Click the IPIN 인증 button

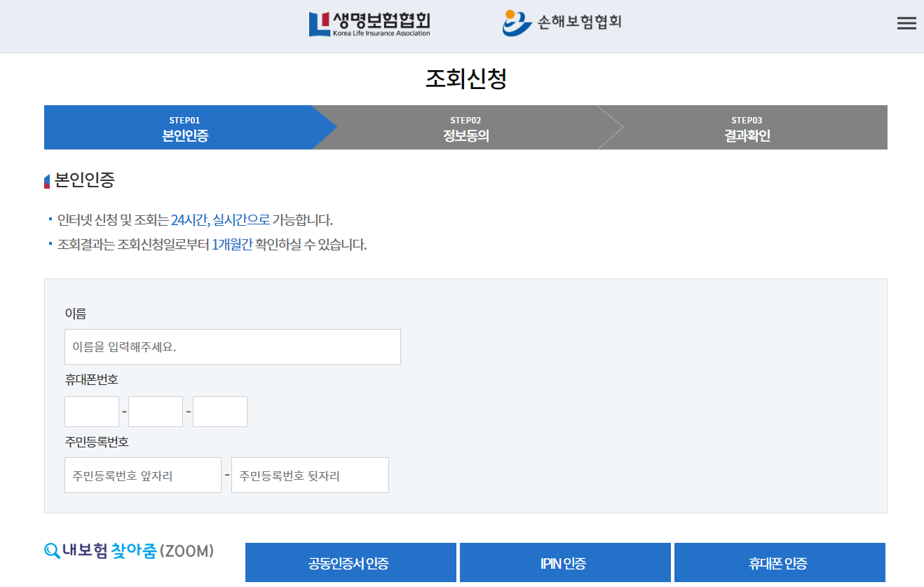click(564, 562)
